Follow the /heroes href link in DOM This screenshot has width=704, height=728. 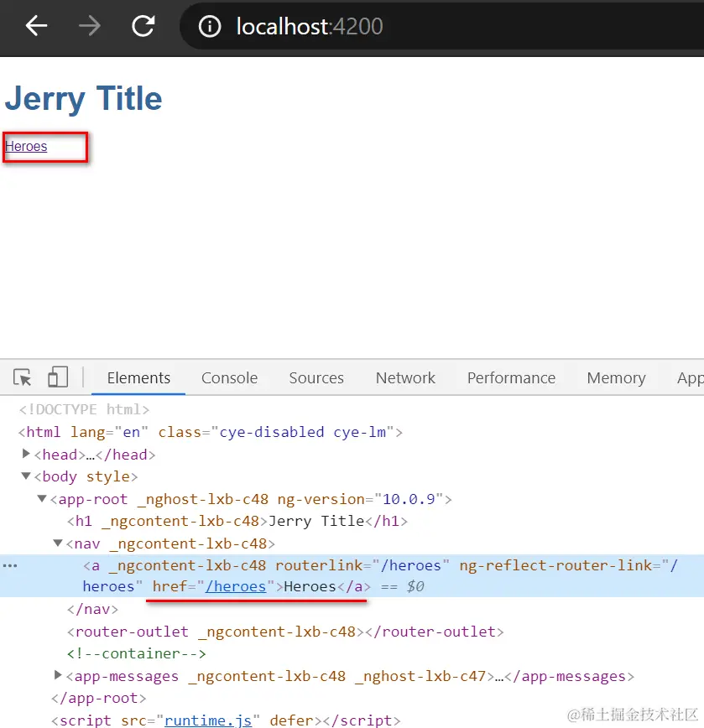237,586
